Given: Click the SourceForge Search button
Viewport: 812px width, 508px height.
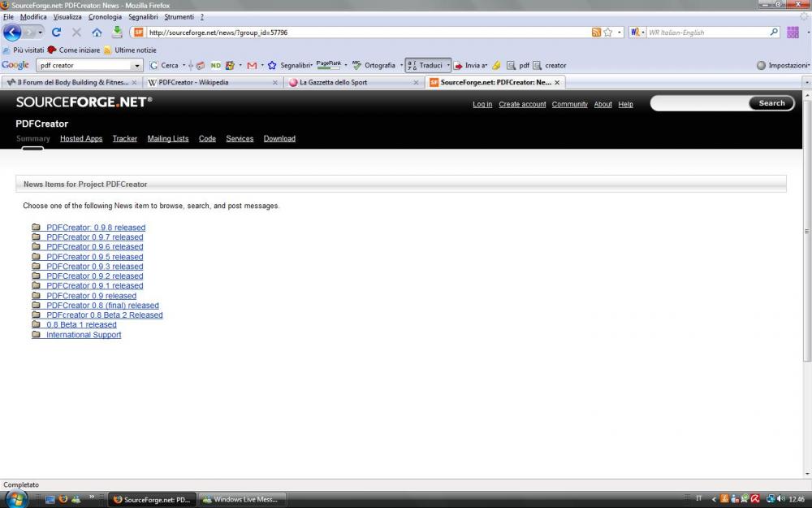Looking at the screenshot, I should click(771, 103).
